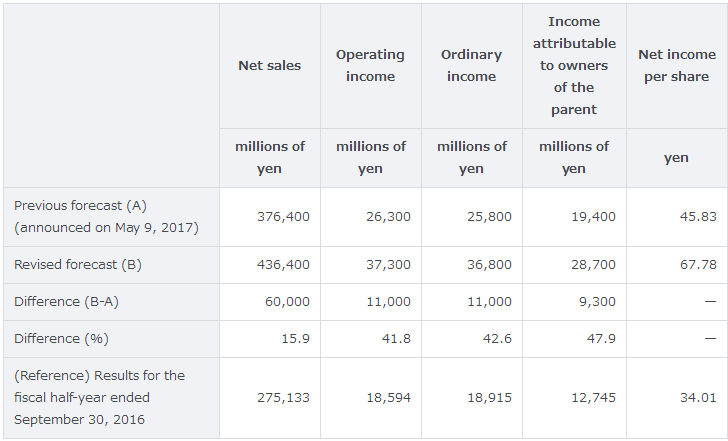Select the 34.01 reference per share value
The width and height of the screenshot is (728, 441).
pyautogui.click(x=699, y=397)
